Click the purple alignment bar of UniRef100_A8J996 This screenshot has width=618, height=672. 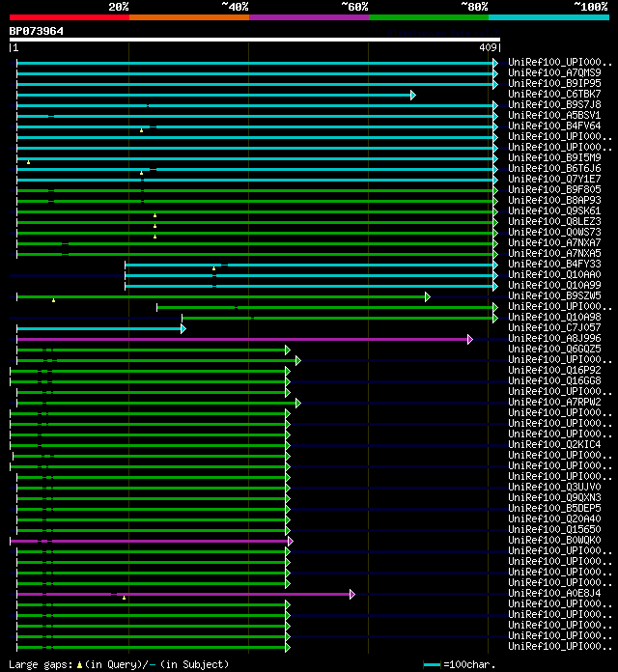tap(242, 339)
